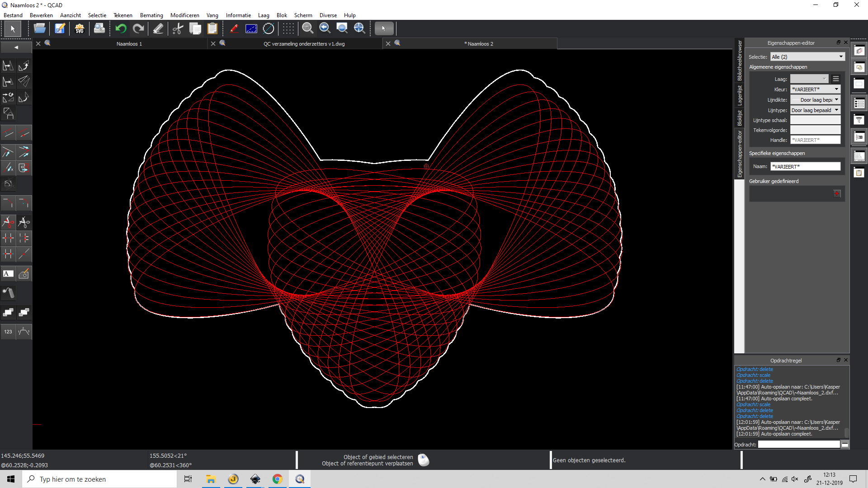The width and height of the screenshot is (868, 488).
Task: Expand the Kleur *VARIEERT* dropdown
Action: coord(815,89)
